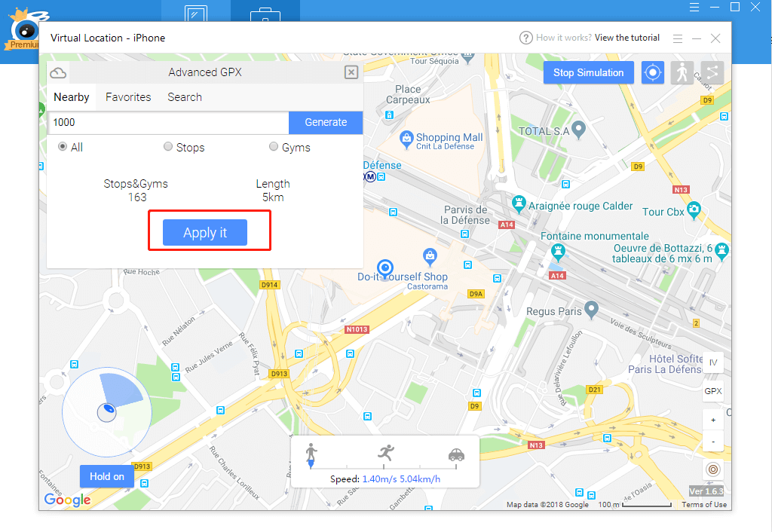Image resolution: width=772 pixels, height=532 pixels.
Task: Click the Place Carpeaux label
Action: click(x=408, y=94)
